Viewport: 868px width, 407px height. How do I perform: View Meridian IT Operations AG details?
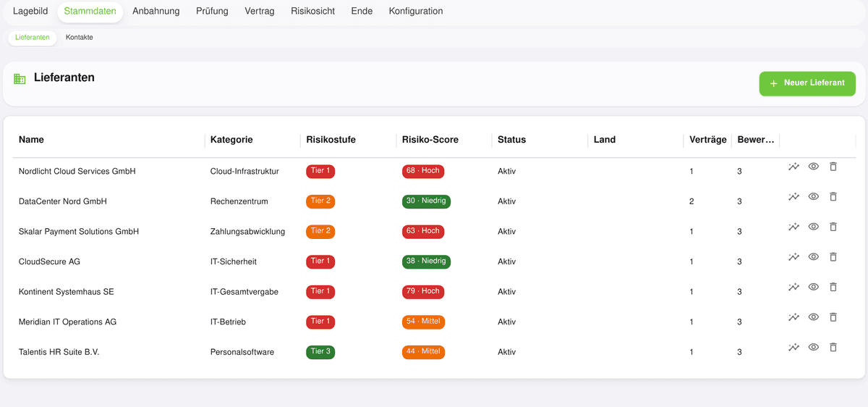coord(813,316)
